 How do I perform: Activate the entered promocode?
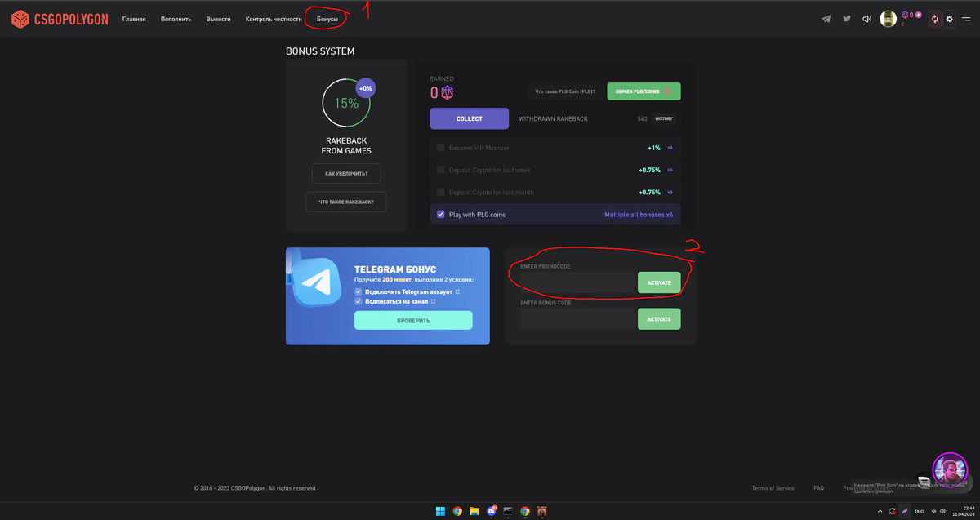(659, 282)
